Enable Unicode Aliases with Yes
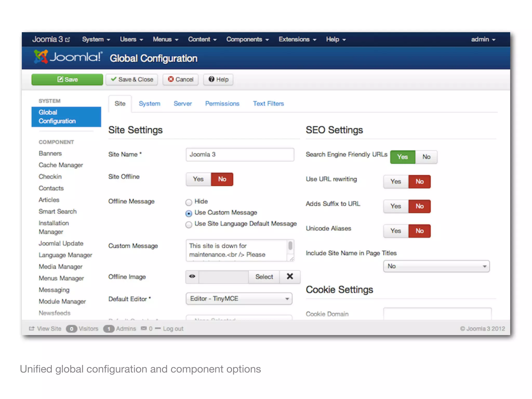This screenshot has width=532, height=399. point(396,231)
